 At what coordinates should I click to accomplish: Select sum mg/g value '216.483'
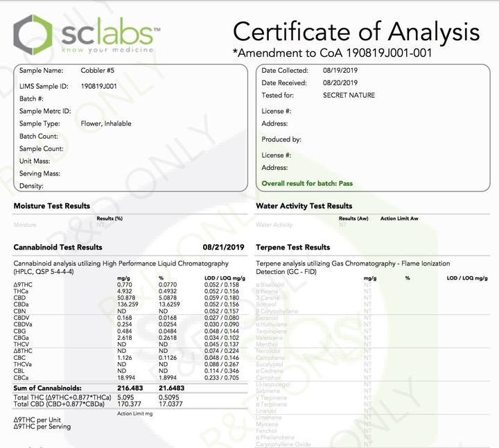tap(130, 388)
